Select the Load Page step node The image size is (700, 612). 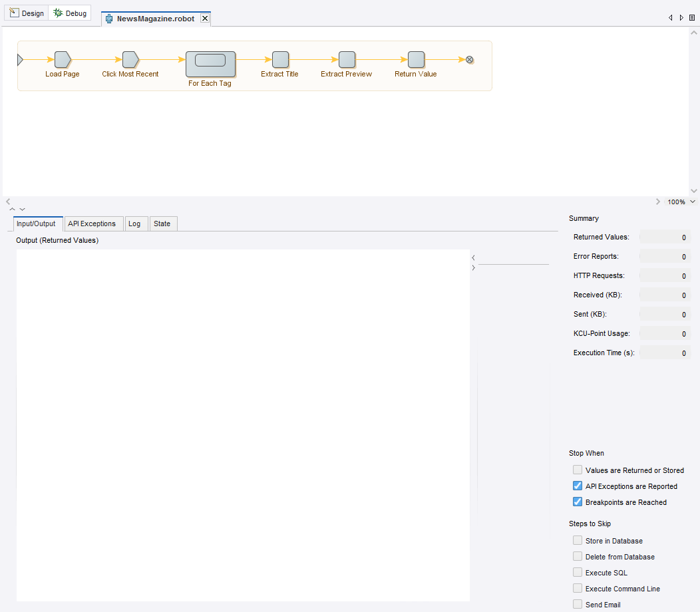[62, 60]
